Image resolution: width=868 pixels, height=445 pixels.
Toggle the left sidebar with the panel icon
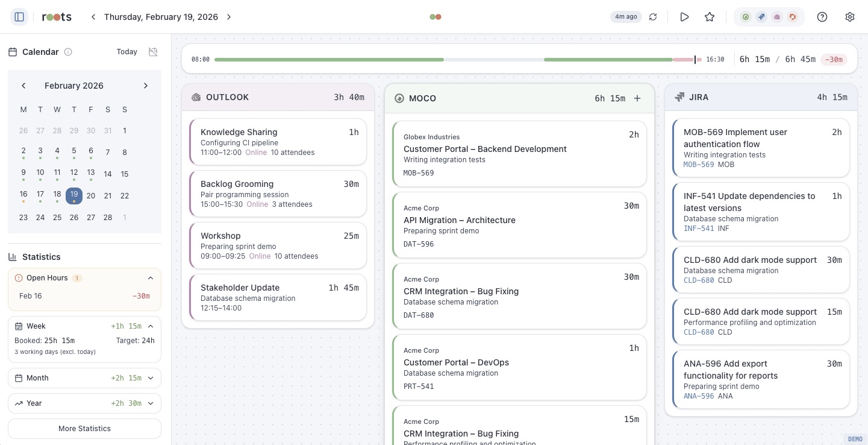click(19, 16)
